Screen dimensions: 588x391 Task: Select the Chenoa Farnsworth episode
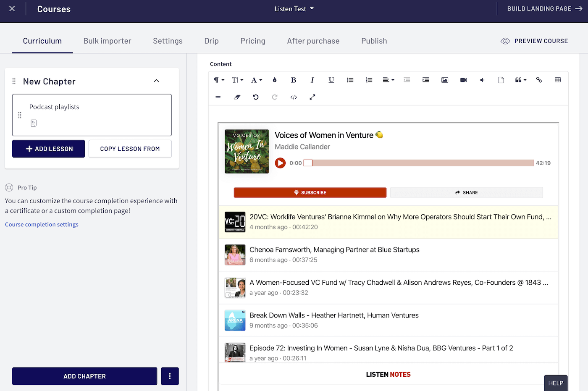click(388, 255)
